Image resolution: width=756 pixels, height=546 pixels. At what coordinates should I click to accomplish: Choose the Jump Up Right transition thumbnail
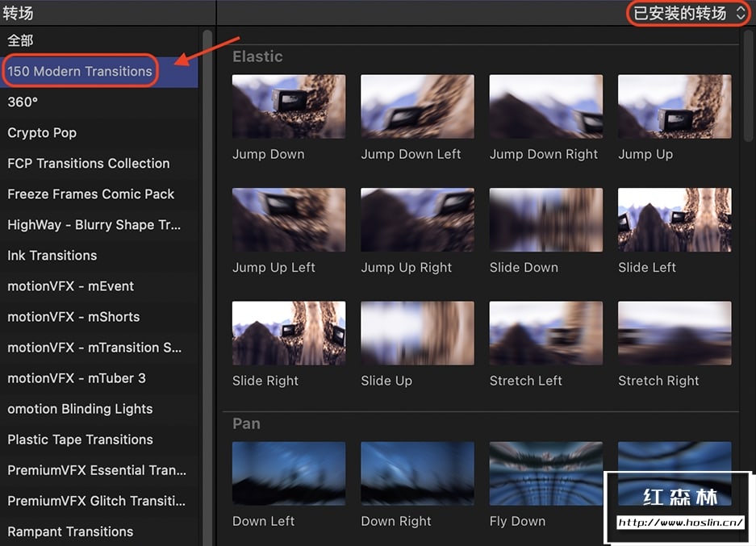418,219
